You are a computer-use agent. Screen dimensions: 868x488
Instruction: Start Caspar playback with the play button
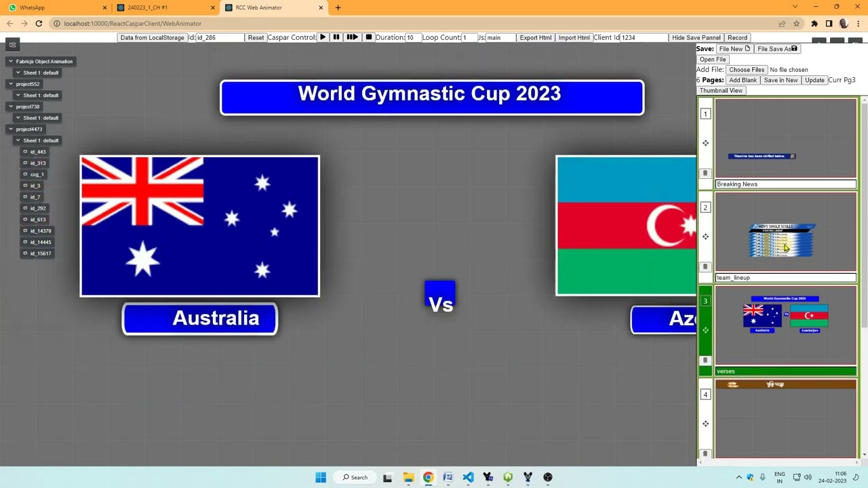pos(323,37)
